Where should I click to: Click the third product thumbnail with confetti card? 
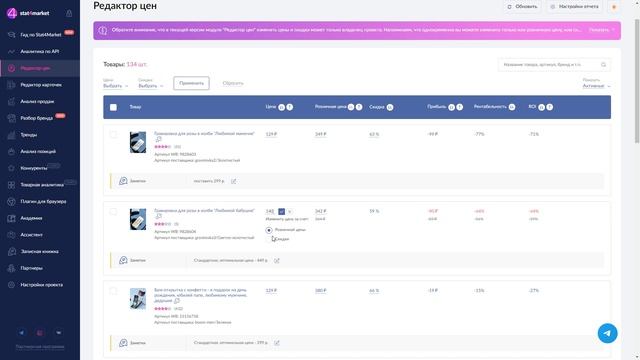(138, 299)
